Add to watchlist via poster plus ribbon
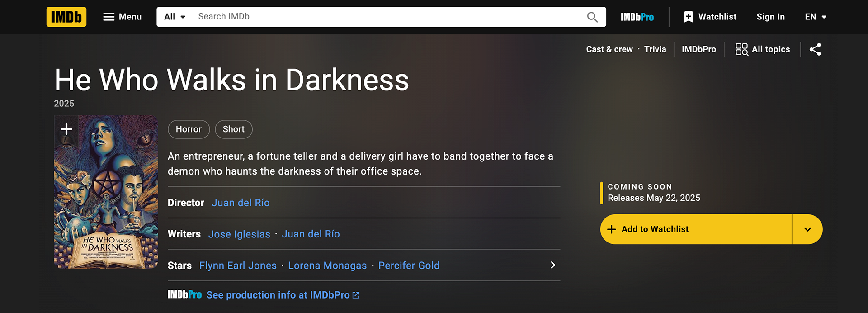868x313 pixels. pyautogui.click(x=66, y=129)
